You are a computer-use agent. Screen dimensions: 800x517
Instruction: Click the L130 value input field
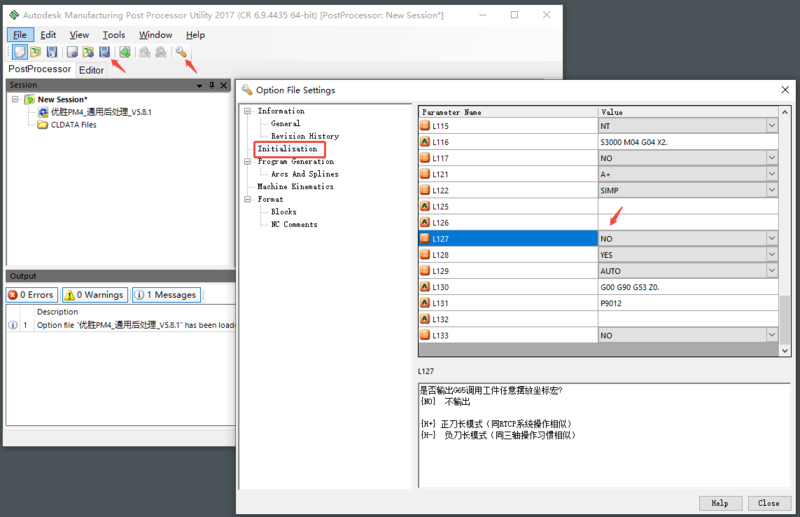coord(687,287)
